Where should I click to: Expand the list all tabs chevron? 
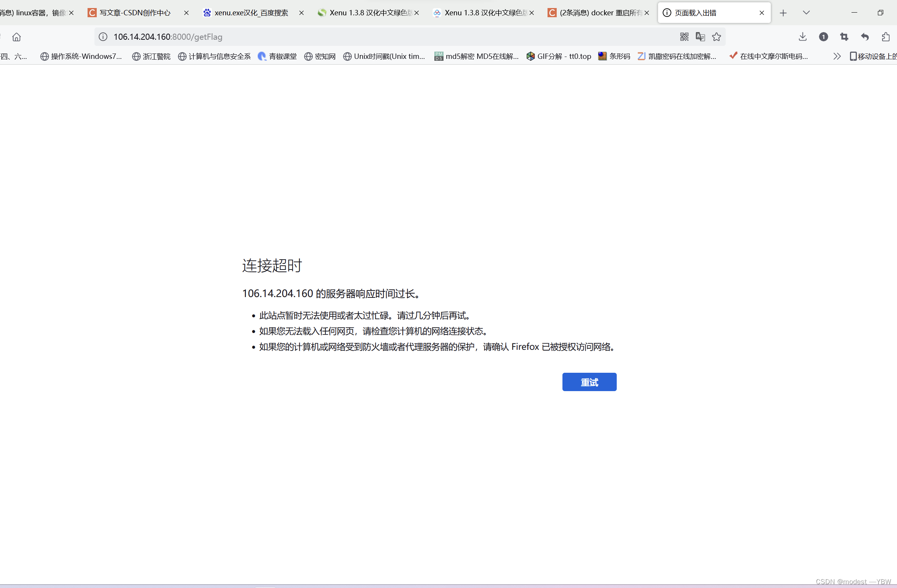point(806,13)
